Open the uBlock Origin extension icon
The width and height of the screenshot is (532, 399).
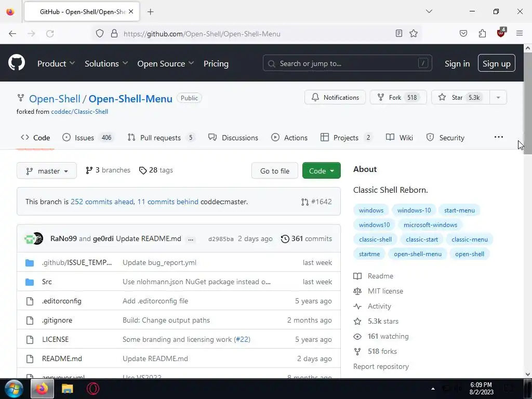tap(501, 33)
